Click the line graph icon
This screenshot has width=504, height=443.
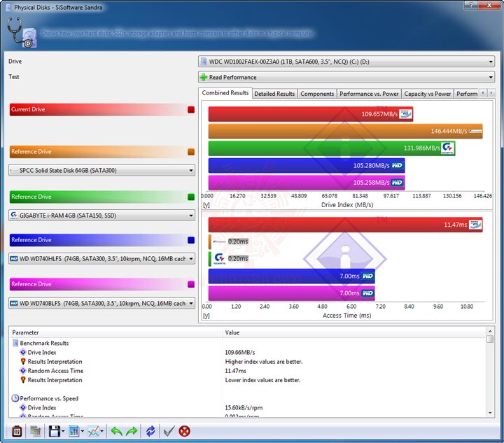[x=93, y=431]
